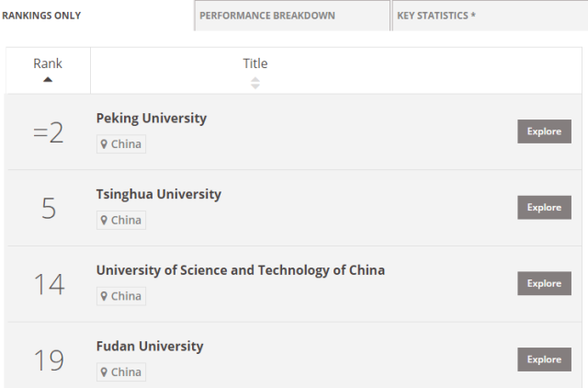This screenshot has width=588, height=388.
Task: Click the Rank ascending sort arrow
Action: [x=48, y=80]
